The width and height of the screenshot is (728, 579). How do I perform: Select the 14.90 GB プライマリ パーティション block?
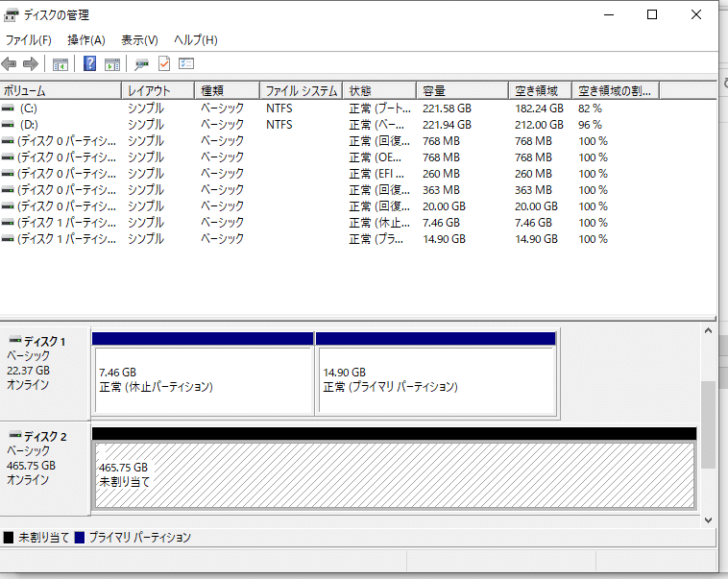tap(436, 374)
